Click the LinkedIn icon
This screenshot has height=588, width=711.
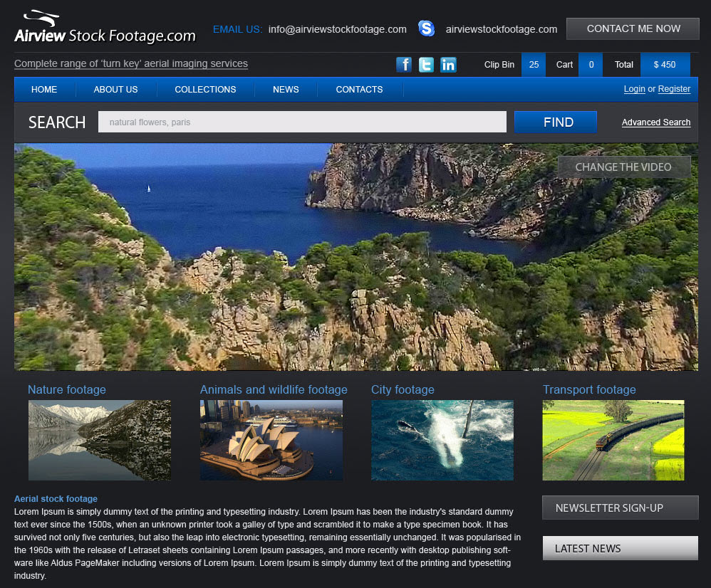point(448,65)
